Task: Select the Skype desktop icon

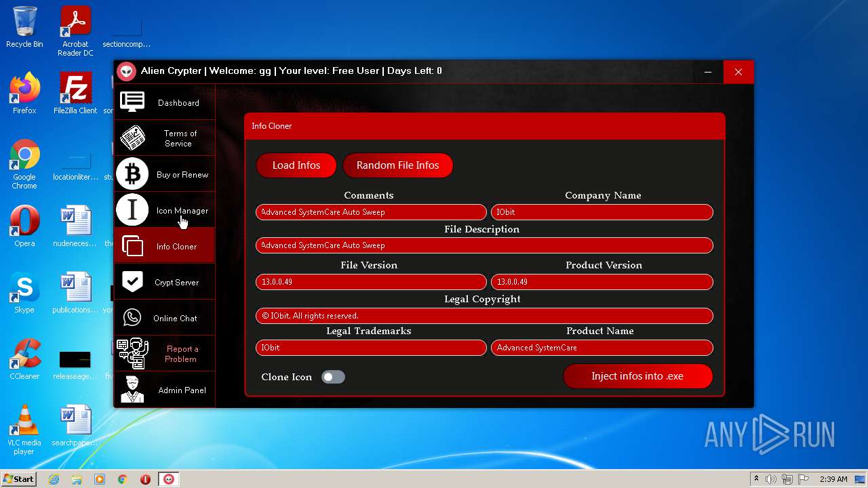Action: click(x=24, y=293)
